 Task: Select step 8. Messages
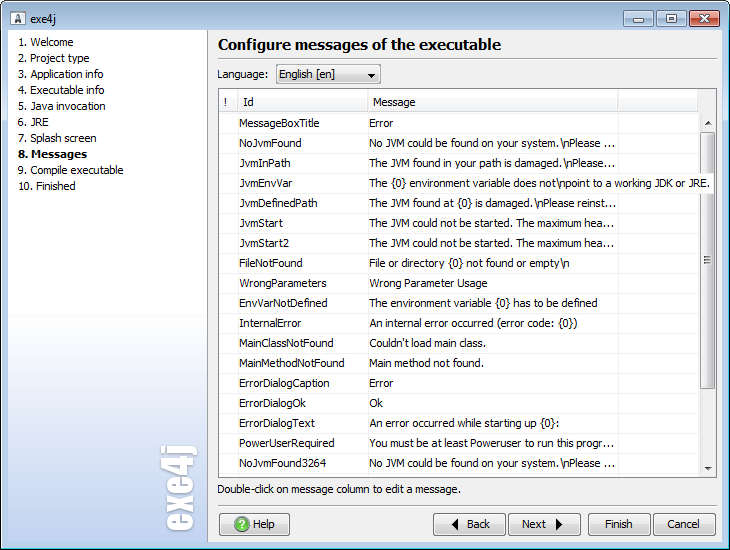[x=52, y=154]
